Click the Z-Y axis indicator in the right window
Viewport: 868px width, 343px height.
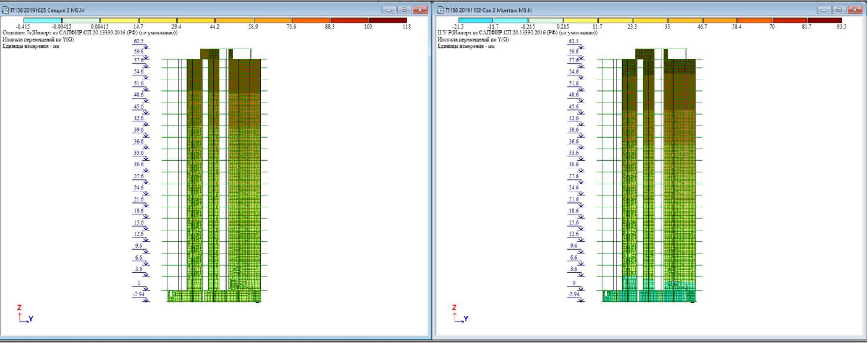click(x=460, y=314)
